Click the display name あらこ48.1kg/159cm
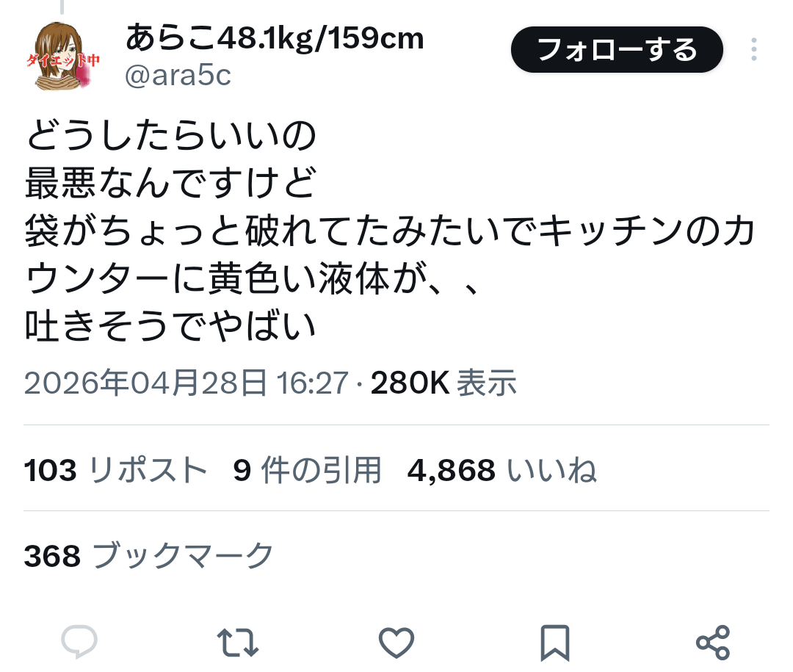The image size is (793, 672). coord(275,38)
